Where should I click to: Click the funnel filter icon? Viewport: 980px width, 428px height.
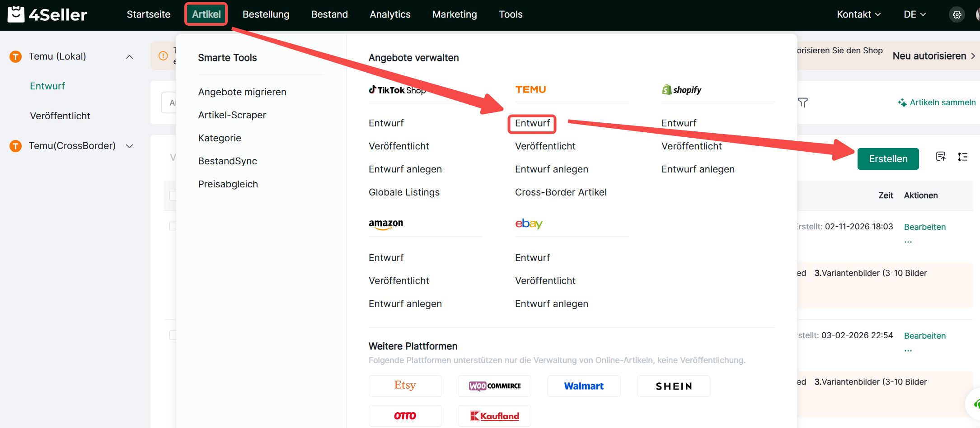pos(803,102)
